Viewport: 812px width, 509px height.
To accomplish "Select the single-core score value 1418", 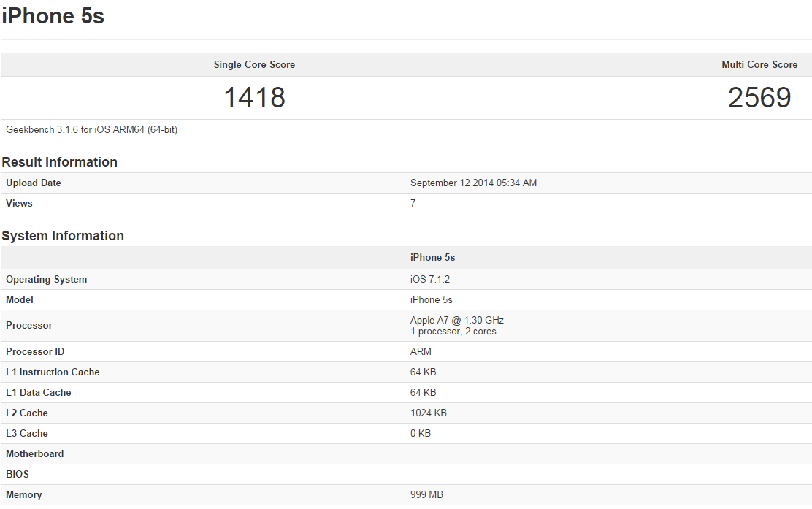I will [254, 98].
